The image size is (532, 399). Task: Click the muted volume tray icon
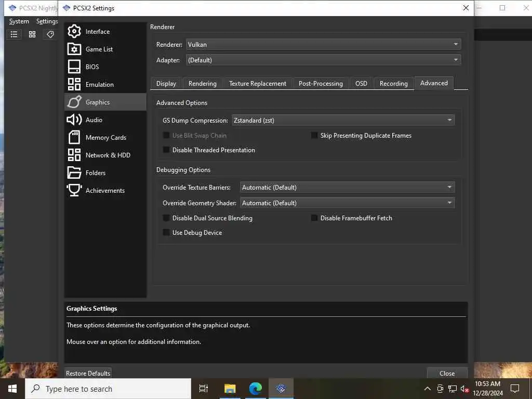pyautogui.click(x=464, y=389)
